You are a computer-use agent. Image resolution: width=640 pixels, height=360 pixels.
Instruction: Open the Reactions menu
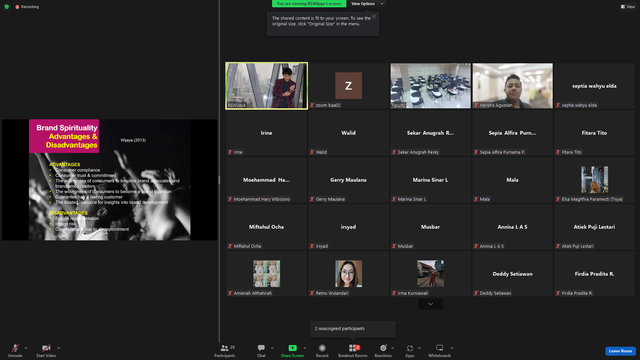click(383, 350)
